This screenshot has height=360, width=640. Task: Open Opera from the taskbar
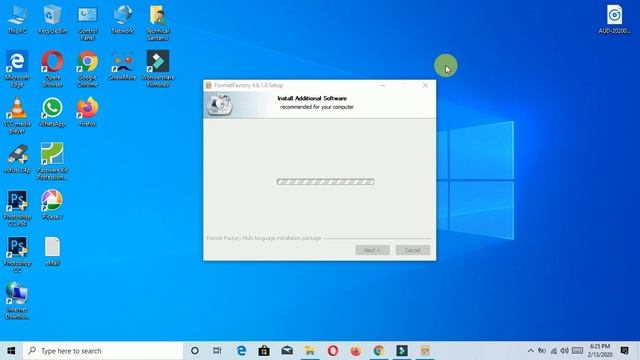click(333, 351)
